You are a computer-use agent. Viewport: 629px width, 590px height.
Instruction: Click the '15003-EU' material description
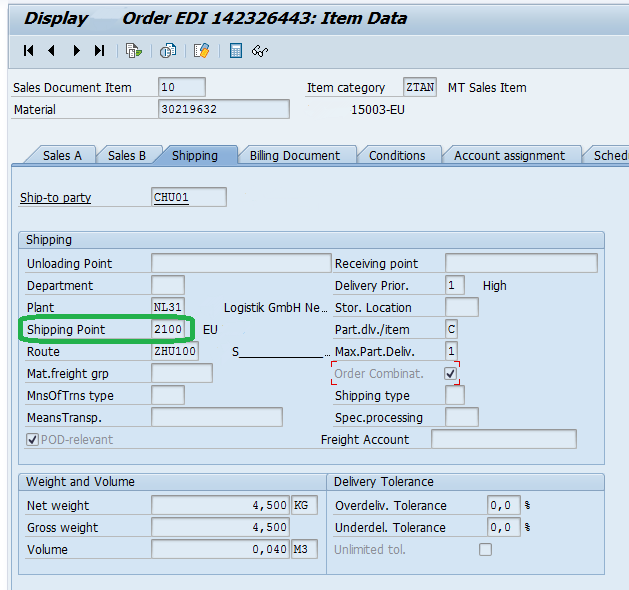[377, 109]
